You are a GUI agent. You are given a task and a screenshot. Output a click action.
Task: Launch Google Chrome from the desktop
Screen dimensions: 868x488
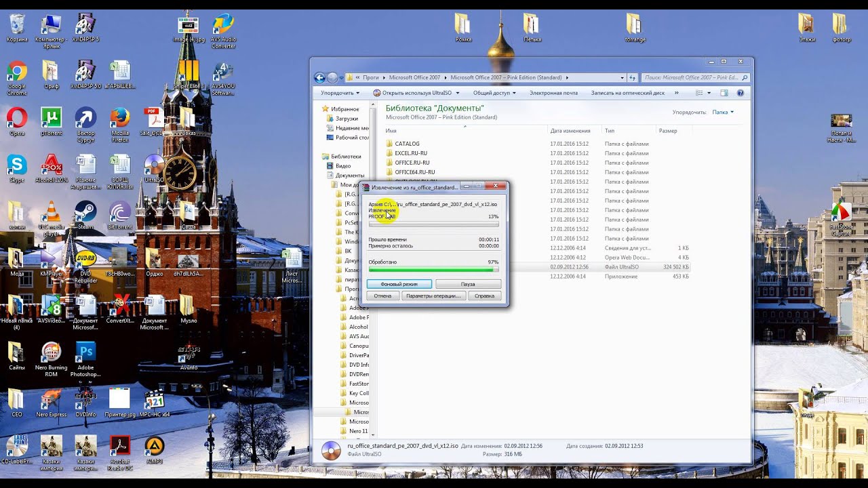(17, 75)
